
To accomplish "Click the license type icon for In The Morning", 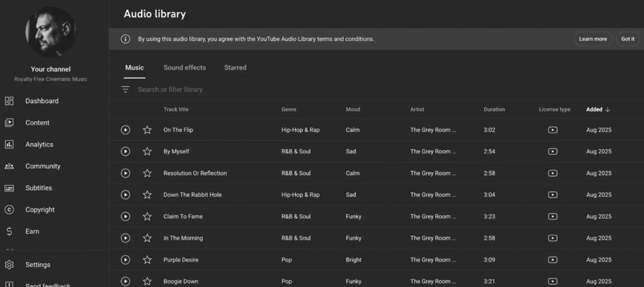I will [x=552, y=238].
